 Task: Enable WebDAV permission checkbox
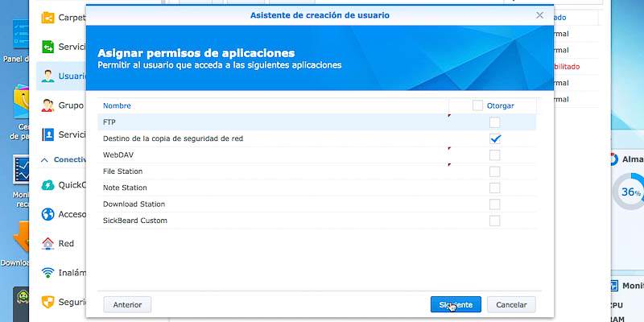[x=494, y=155]
